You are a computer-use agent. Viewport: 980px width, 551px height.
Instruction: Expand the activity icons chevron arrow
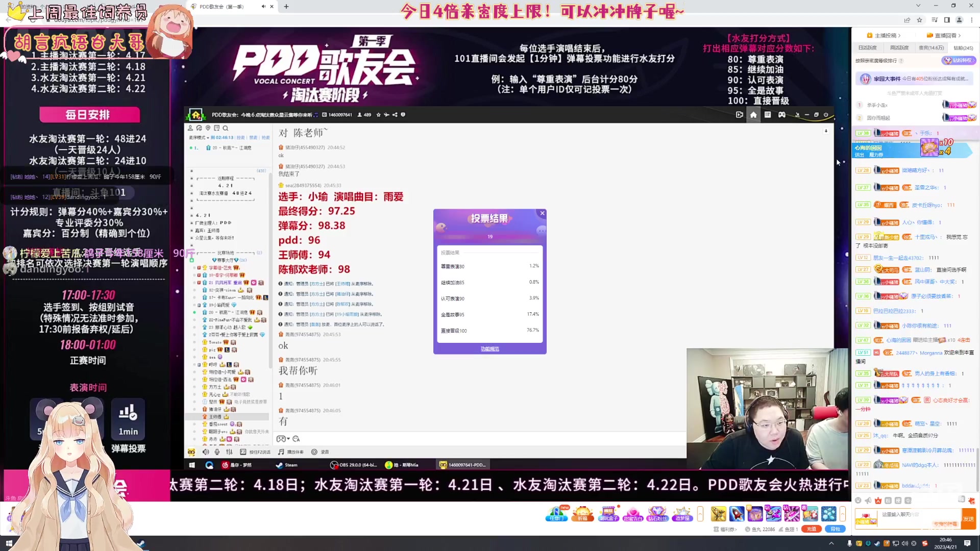[x=700, y=514]
